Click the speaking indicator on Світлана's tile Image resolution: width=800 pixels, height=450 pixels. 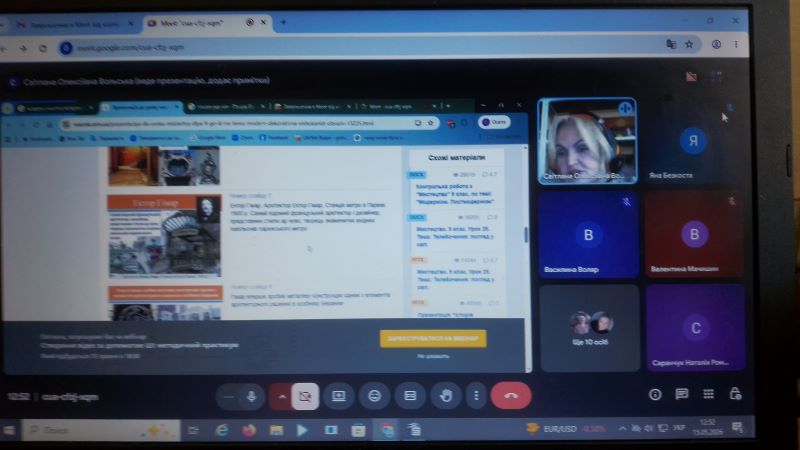click(x=625, y=108)
